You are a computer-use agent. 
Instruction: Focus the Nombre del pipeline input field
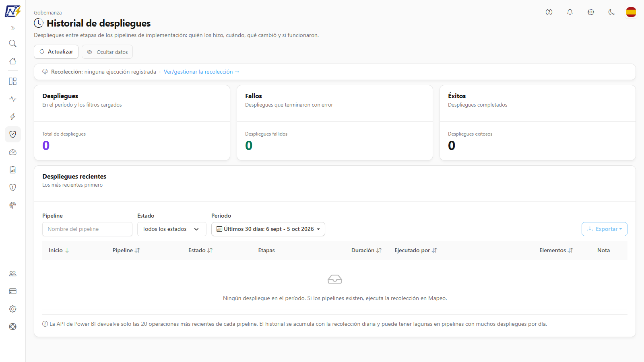tap(87, 229)
